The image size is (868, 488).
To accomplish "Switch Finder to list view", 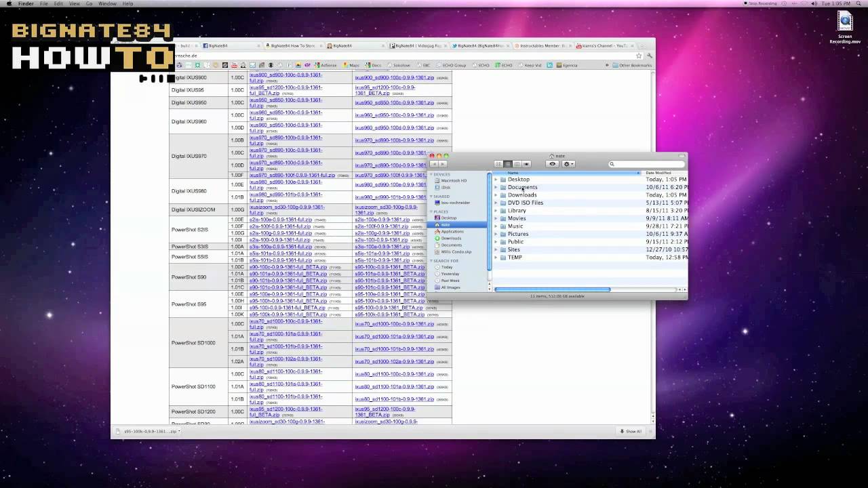I will (x=507, y=164).
